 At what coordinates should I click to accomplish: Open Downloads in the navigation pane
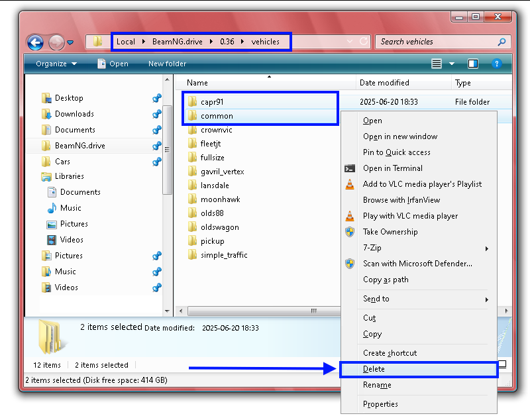click(74, 114)
